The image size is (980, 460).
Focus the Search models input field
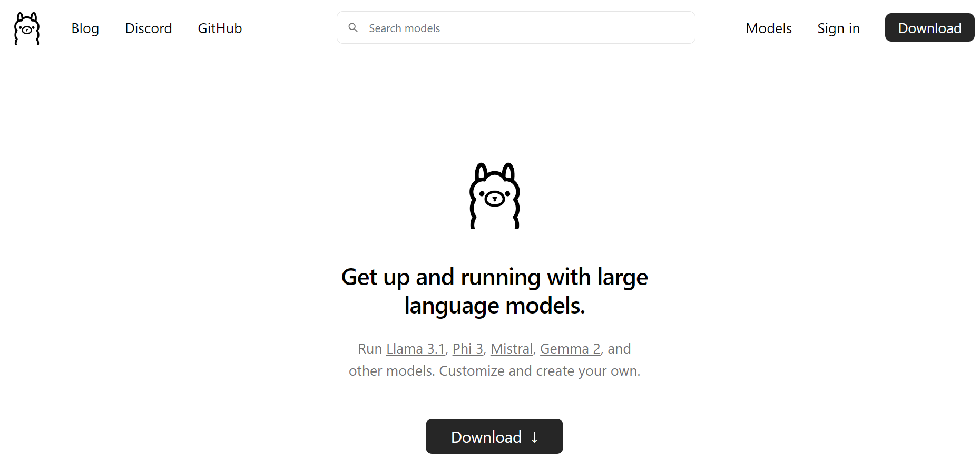(x=516, y=27)
